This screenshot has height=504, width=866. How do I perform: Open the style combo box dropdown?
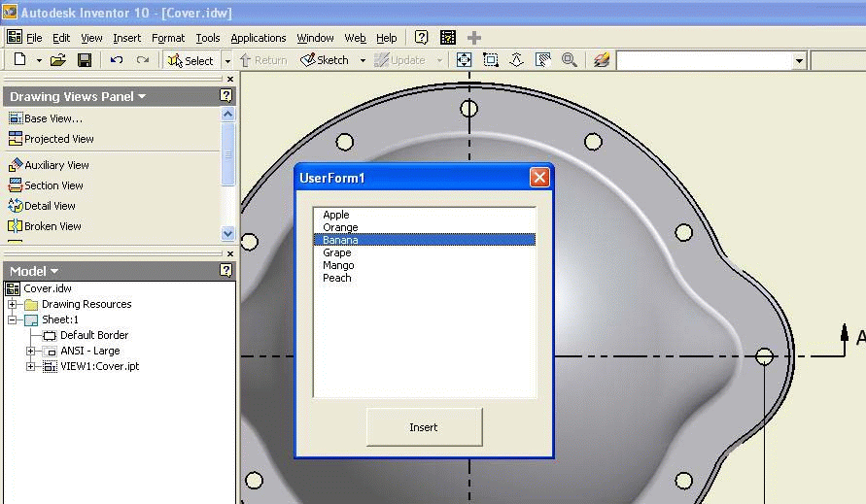coord(799,61)
